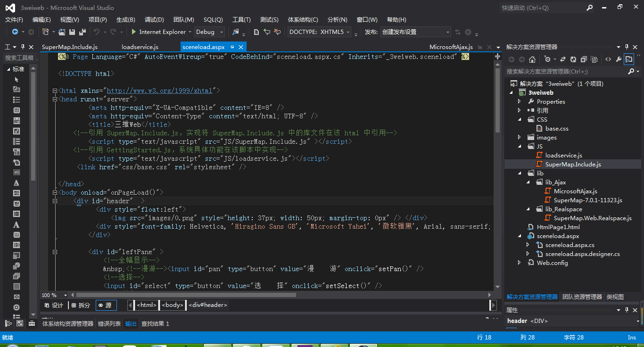644x347 pixels.
Task: Click the Uncomment Selection toolbar icon
Action: (278, 32)
